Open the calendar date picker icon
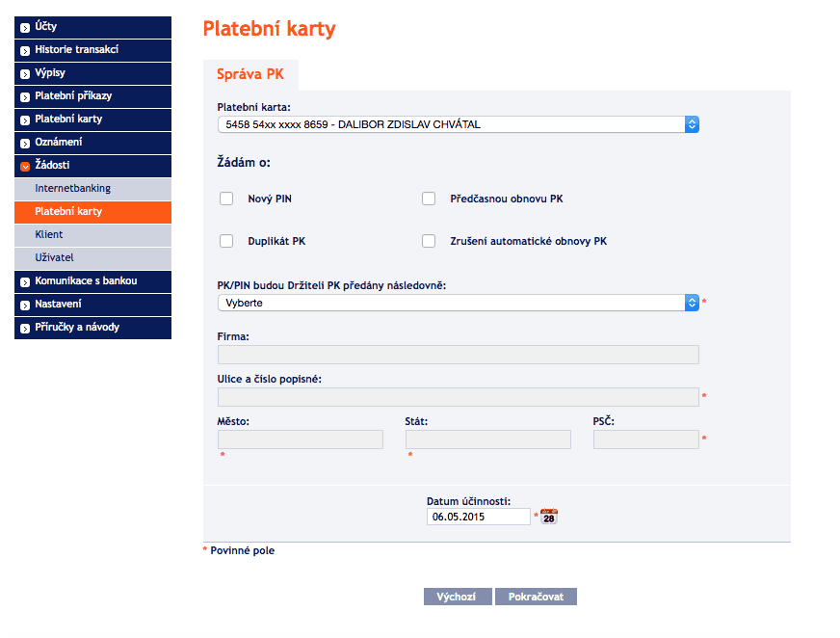Image resolution: width=840 pixels, height=638 pixels. [x=548, y=517]
